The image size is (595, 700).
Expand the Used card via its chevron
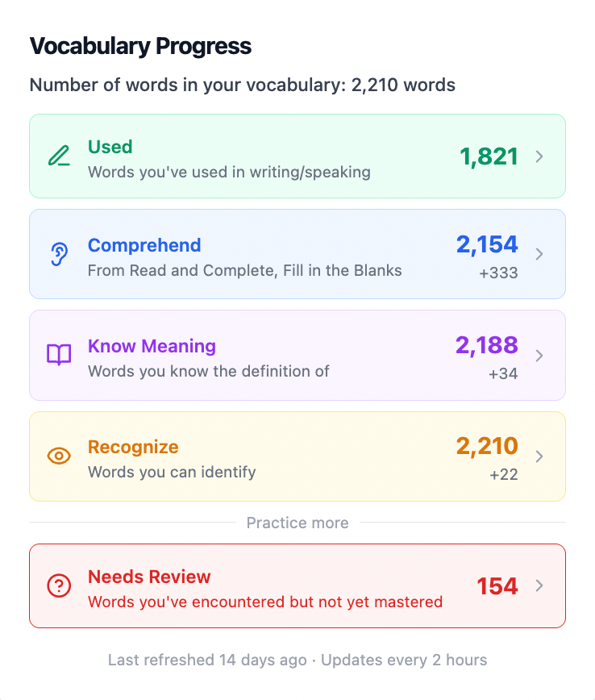click(539, 157)
